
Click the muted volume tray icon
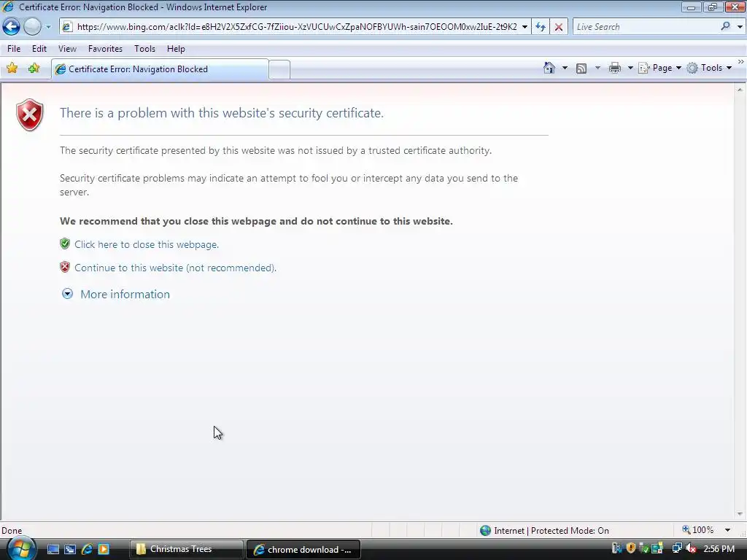pos(691,548)
